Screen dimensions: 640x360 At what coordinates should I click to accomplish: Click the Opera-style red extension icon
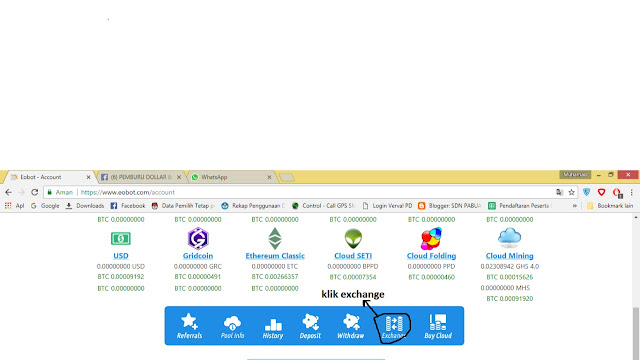click(x=617, y=193)
